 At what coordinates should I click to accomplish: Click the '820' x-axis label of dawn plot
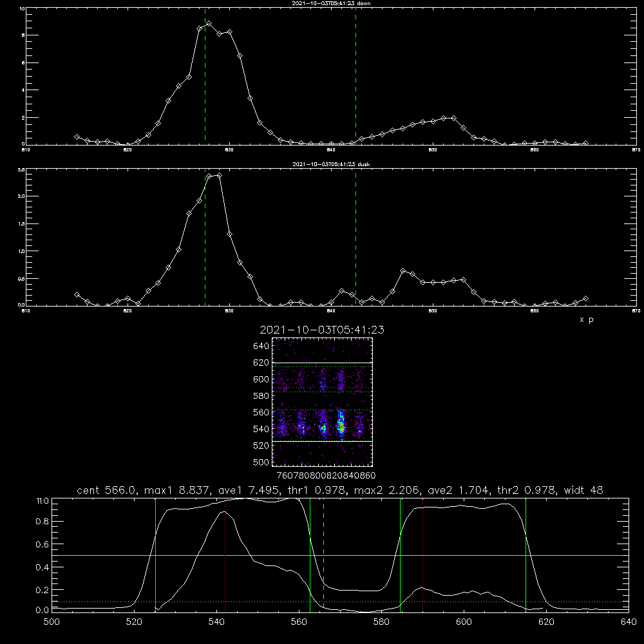128,150
